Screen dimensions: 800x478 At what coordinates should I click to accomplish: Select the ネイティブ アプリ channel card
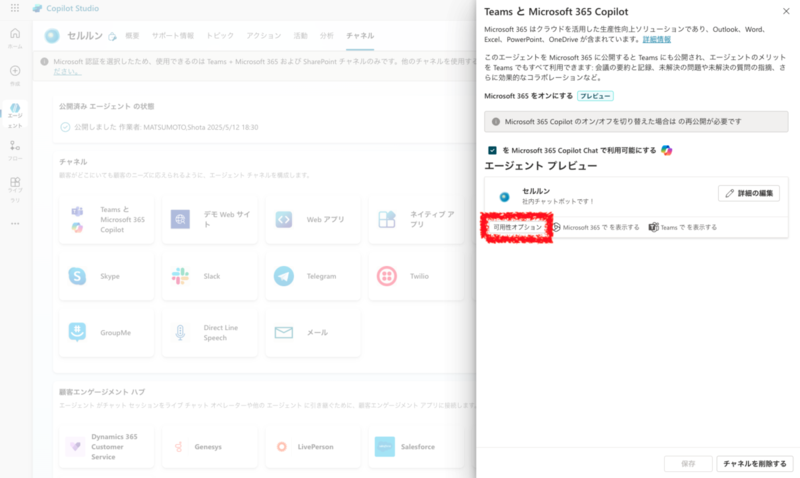(x=416, y=219)
